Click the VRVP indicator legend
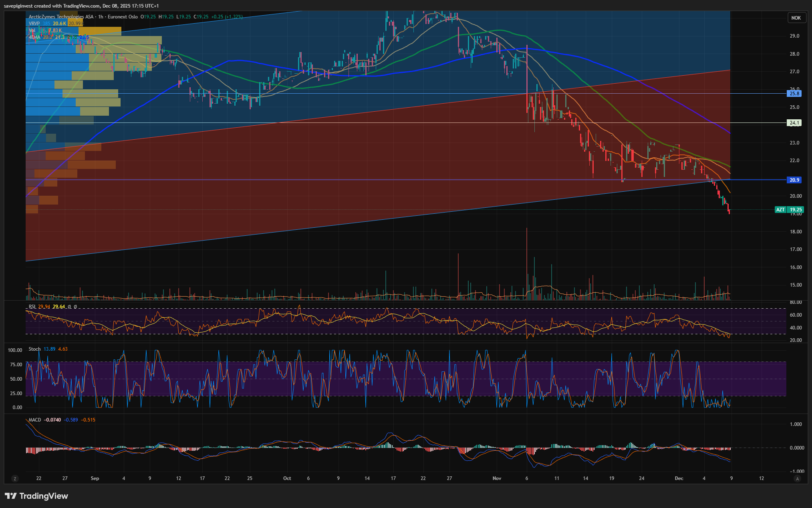 tap(34, 24)
